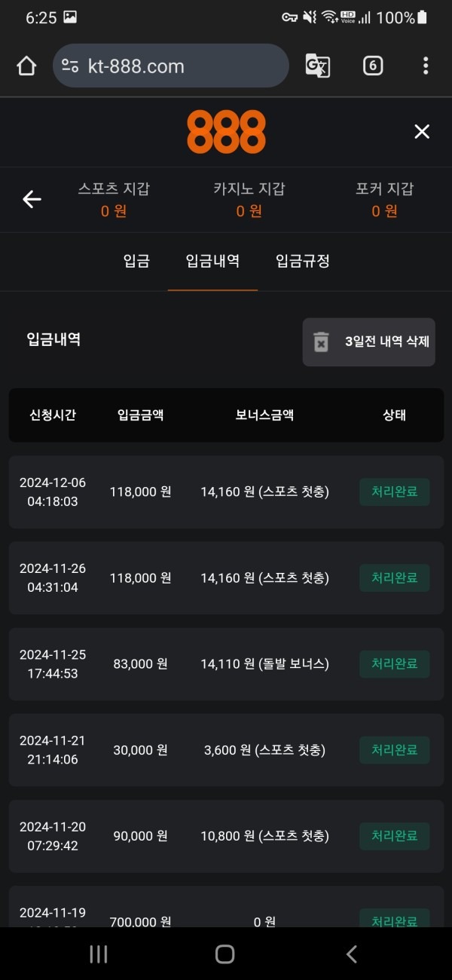The height and width of the screenshot is (980, 452).
Task: Tap the trash icon for 3일전 내역 삭제
Action: point(322,341)
